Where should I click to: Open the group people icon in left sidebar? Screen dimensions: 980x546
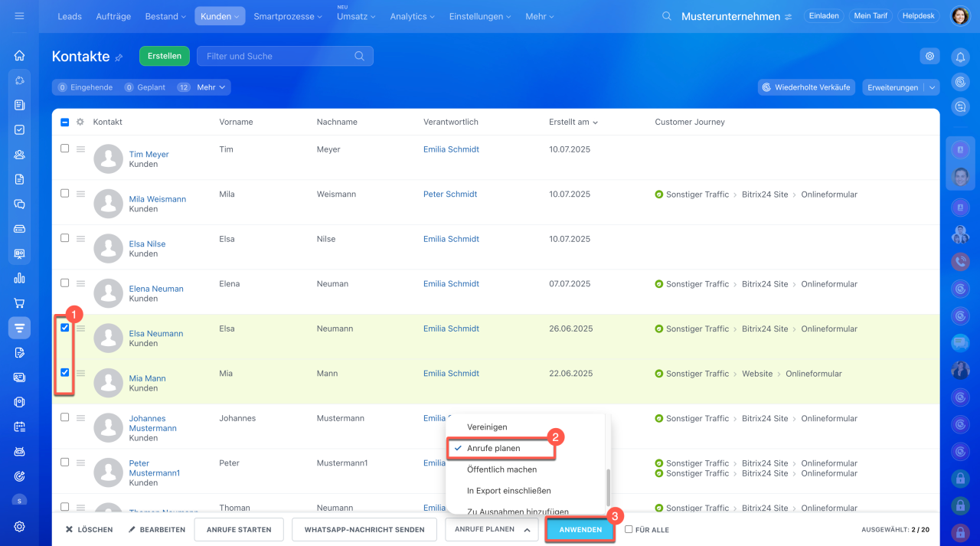pos(20,154)
